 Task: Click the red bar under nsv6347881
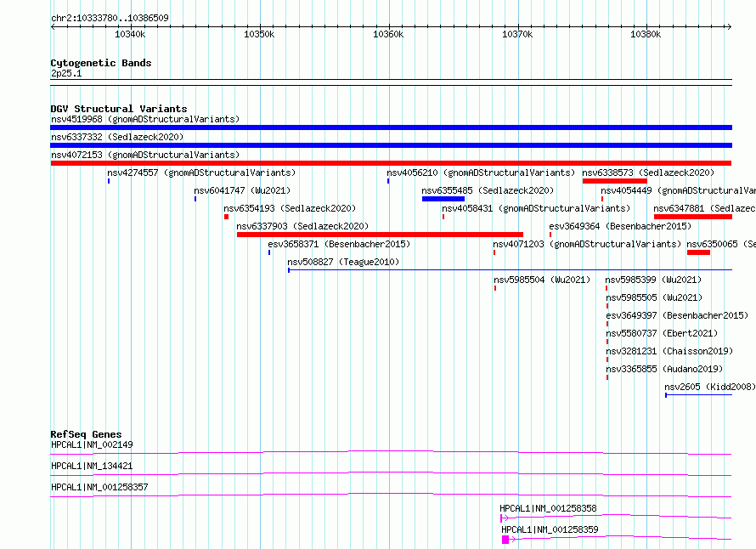(x=693, y=217)
